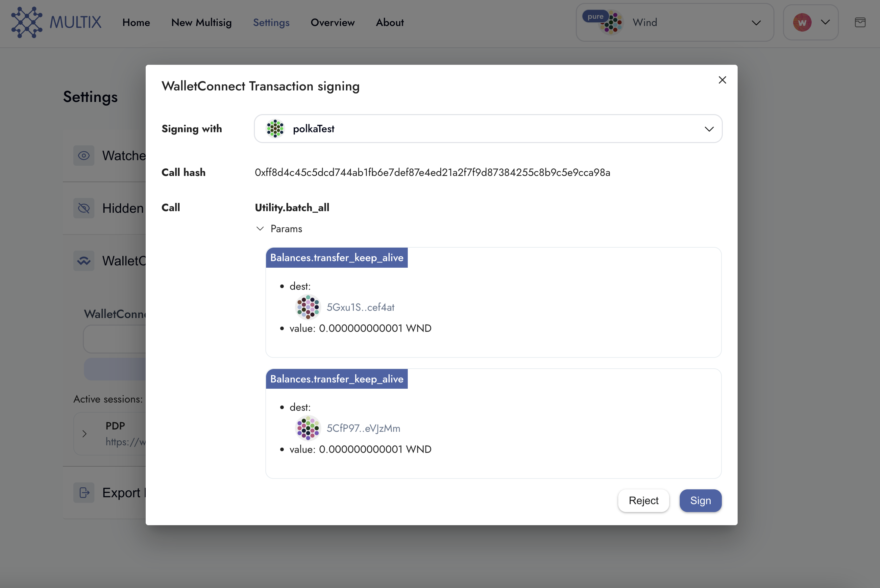This screenshot has width=880, height=588.
Task: Sign the transaction
Action: [x=700, y=501]
